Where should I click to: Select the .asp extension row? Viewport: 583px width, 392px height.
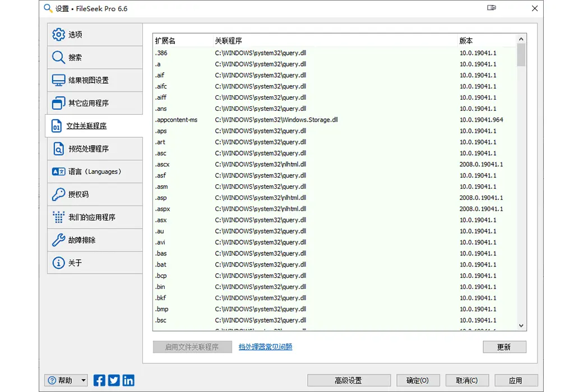point(335,198)
